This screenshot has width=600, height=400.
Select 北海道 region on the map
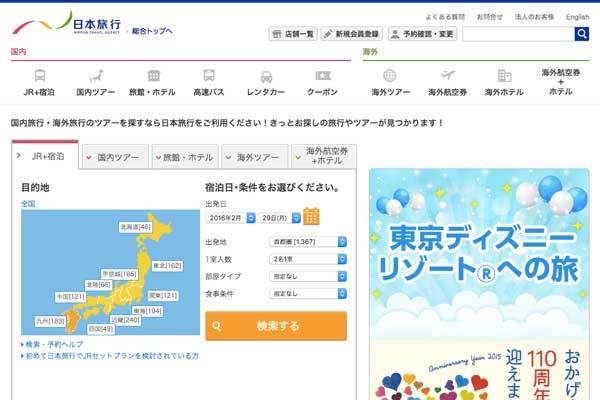click(x=136, y=227)
